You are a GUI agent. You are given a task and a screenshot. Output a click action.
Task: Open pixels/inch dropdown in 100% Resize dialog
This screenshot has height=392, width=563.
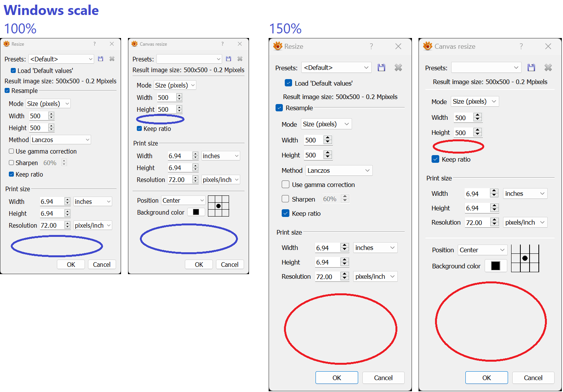[93, 225]
